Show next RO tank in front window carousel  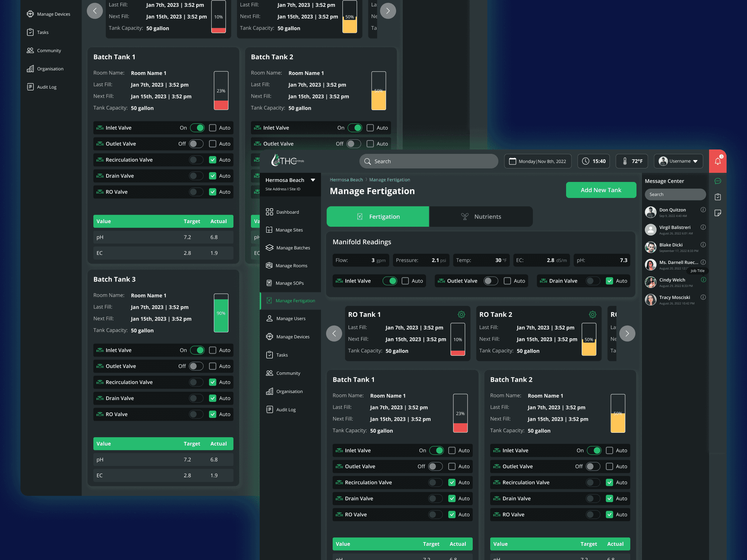[x=627, y=333]
